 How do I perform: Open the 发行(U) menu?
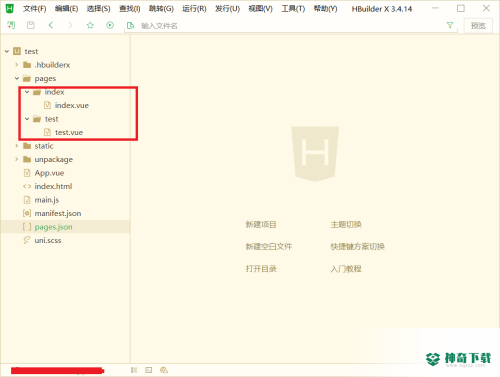tap(227, 9)
